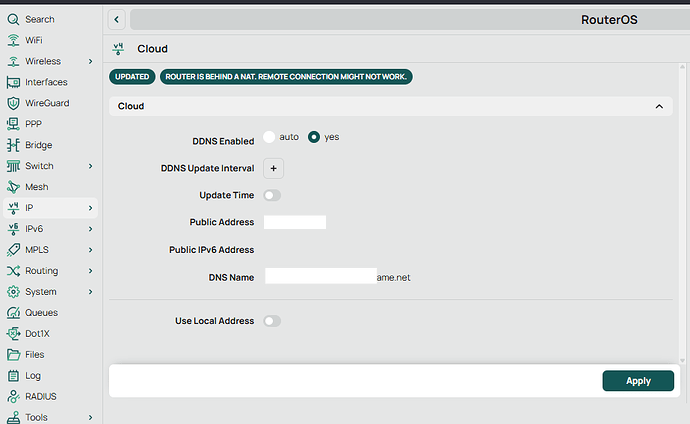The width and height of the screenshot is (690, 424).
Task: Expand the Wireless submenu arrow
Action: [90, 61]
